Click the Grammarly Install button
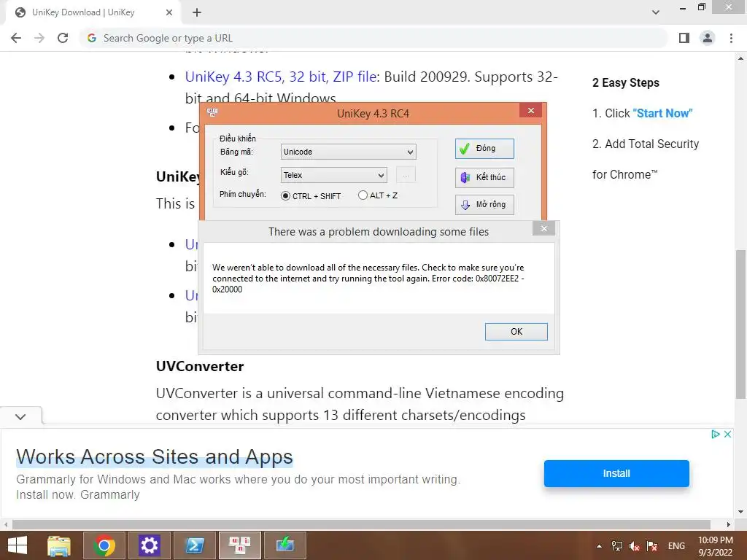747x560 pixels. pyautogui.click(x=616, y=473)
